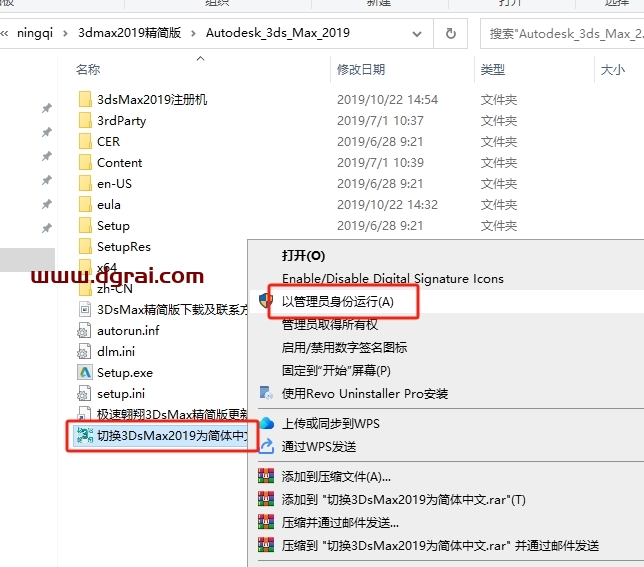644x567 pixels.
Task: Open the en-US folder icon
Action: coord(85,184)
